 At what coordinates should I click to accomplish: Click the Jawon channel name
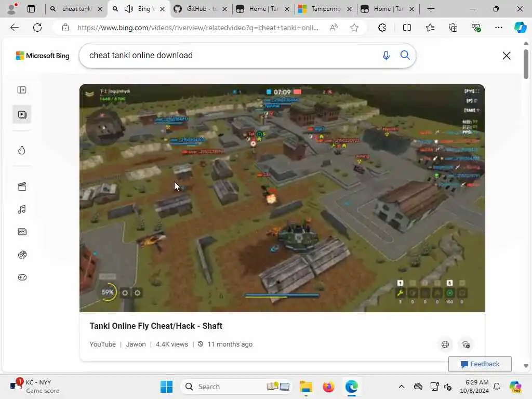(136, 344)
